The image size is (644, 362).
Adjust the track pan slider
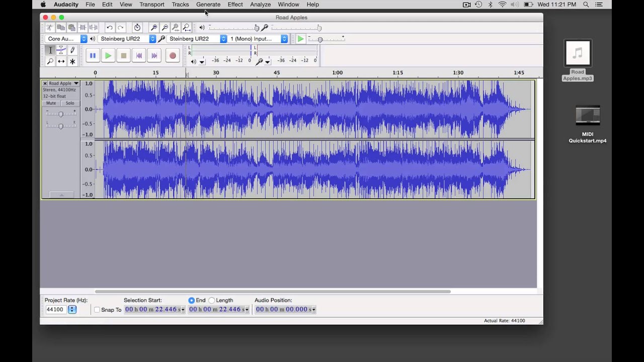pos(61,126)
